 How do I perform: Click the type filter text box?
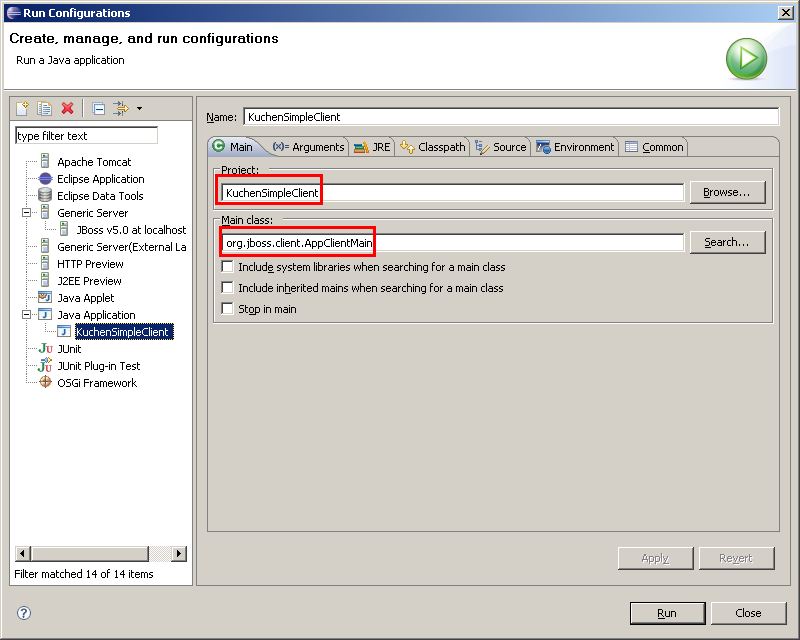click(x=86, y=136)
